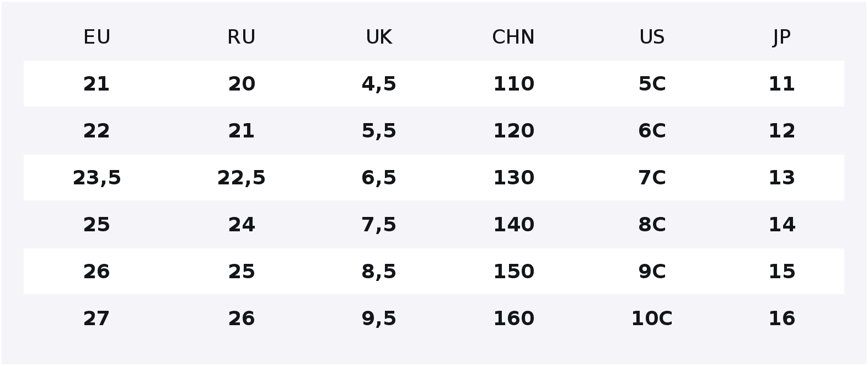Select CHN size 160 cell

(513, 319)
